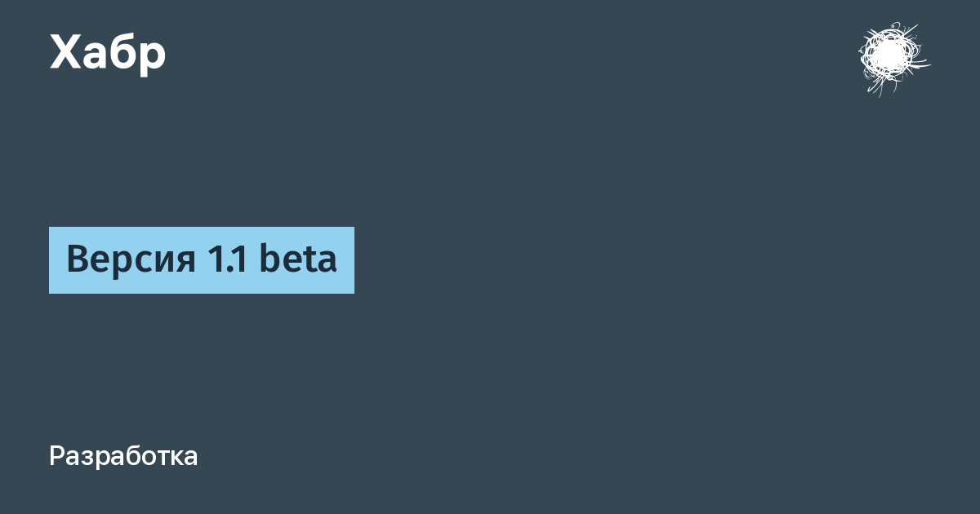Click the word Версия in the title
This screenshot has height=514, width=980.
131,260
